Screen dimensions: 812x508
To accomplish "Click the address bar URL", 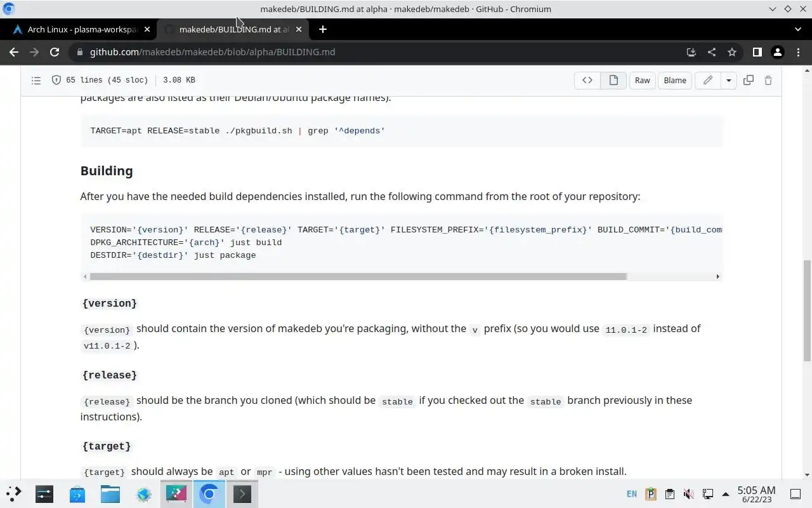I will (213, 52).
